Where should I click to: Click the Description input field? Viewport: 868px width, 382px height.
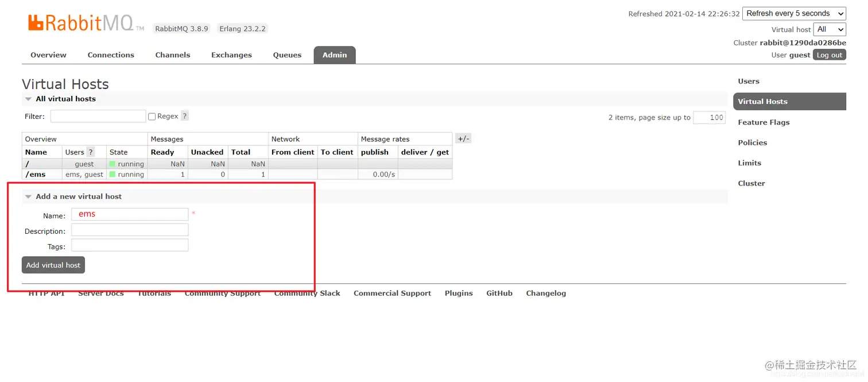(130, 230)
